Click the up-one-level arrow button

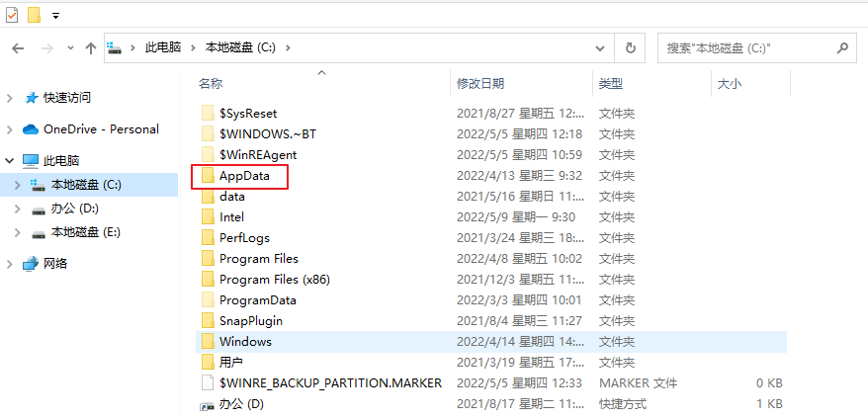pyautogui.click(x=91, y=47)
